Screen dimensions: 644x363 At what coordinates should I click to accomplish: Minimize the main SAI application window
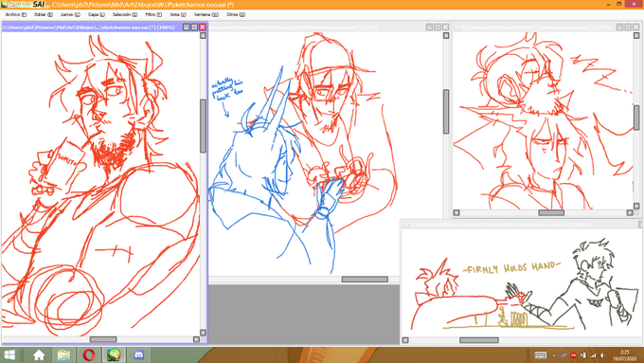click(x=608, y=4)
